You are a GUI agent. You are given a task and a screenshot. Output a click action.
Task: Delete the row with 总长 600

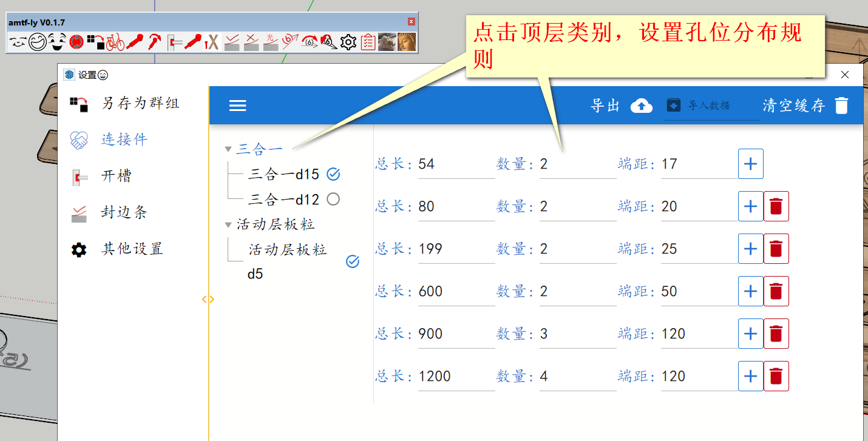click(776, 291)
